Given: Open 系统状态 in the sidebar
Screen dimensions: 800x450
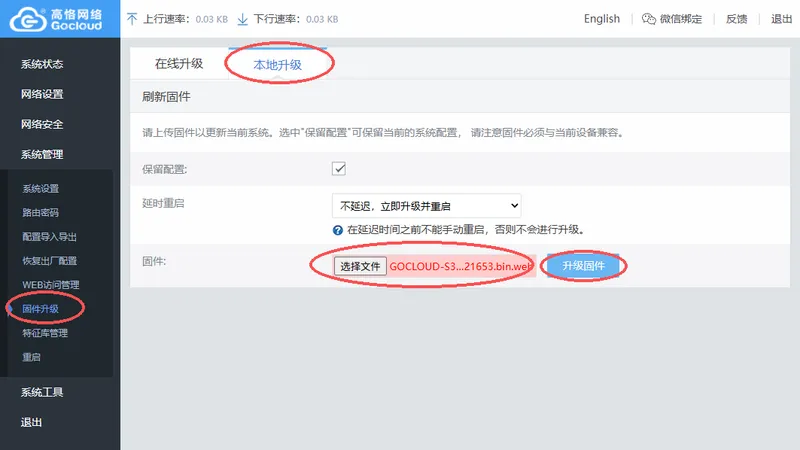Looking at the screenshot, I should (42, 64).
